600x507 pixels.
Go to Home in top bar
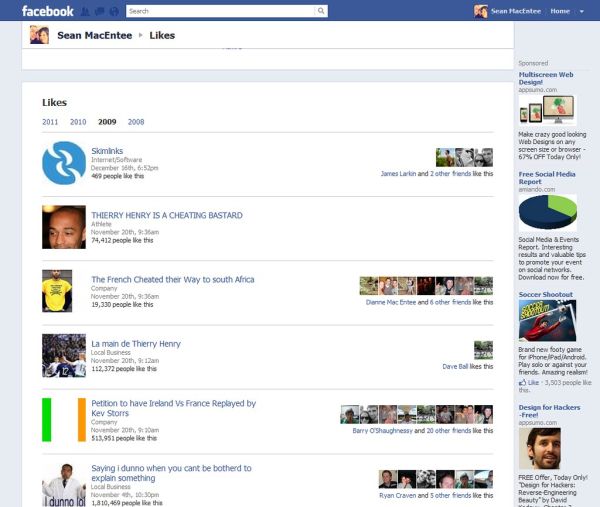click(x=560, y=11)
